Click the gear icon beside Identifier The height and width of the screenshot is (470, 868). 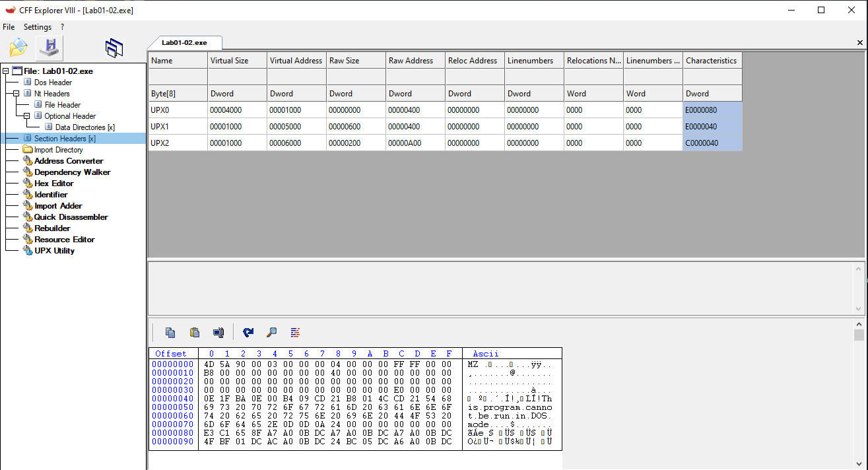[x=28, y=195]
